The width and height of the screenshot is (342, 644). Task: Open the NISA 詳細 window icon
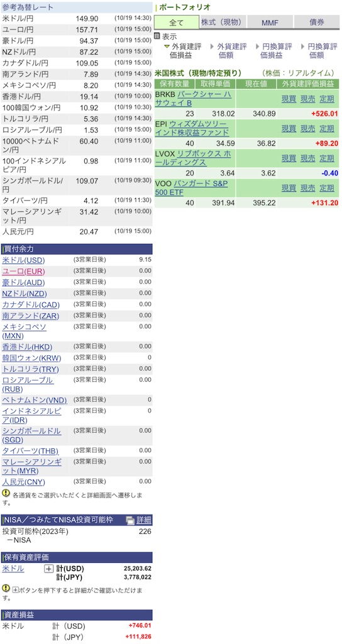click(x=130, y=520)
